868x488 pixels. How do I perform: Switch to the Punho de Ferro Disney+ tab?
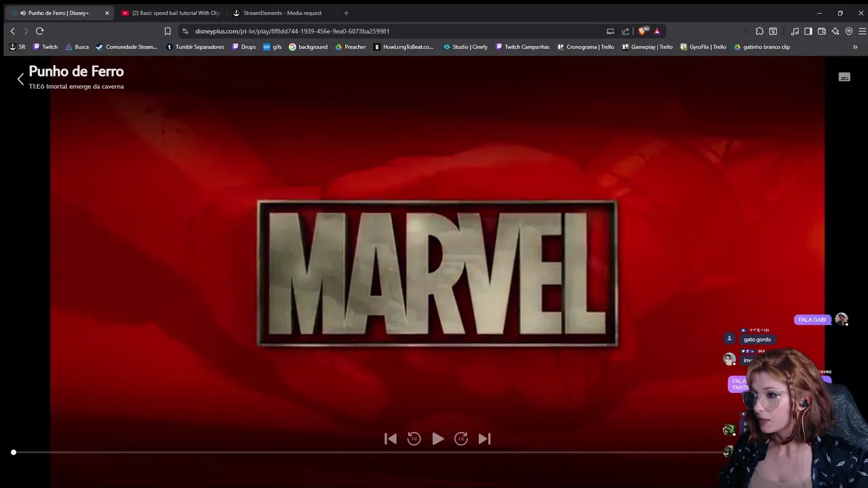(x=59, y=13)
